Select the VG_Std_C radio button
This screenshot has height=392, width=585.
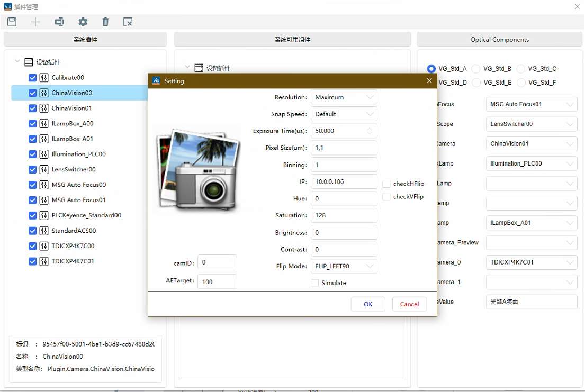pyautogui.click(x=521, y=69)
